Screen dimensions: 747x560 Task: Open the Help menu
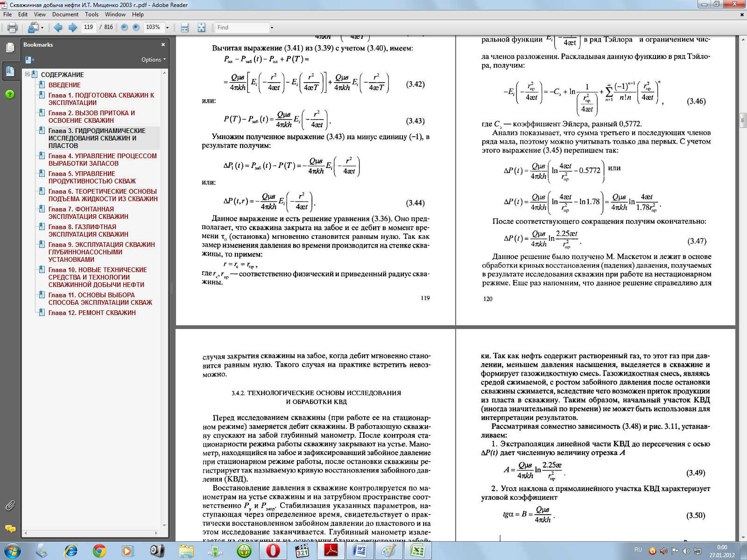coord(138,14)
